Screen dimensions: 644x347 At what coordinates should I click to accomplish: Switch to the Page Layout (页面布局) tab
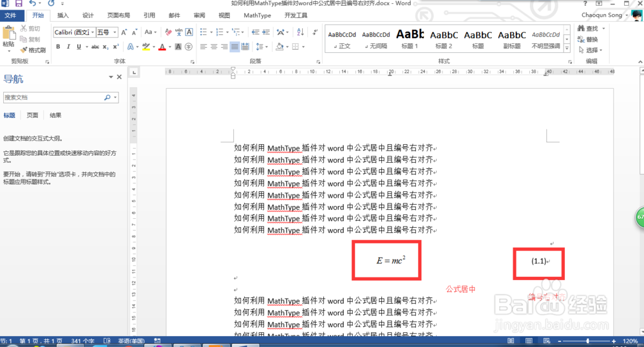[118, 15]
